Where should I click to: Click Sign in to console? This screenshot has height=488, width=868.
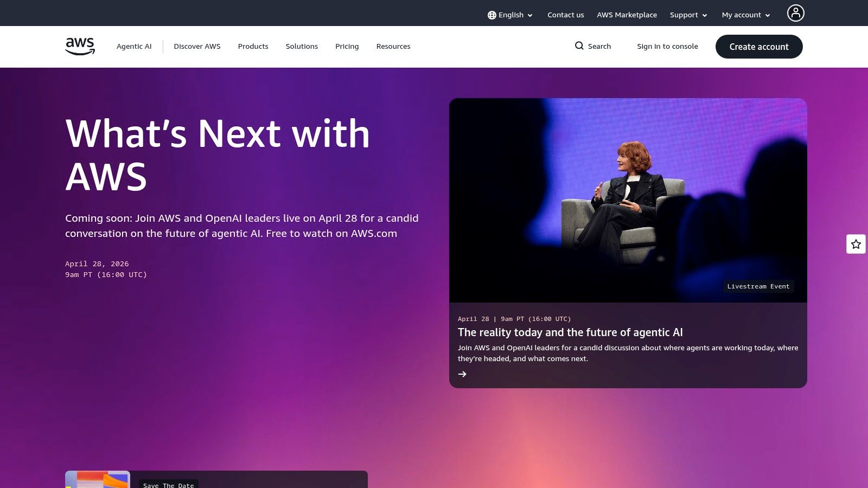[667, 47]
